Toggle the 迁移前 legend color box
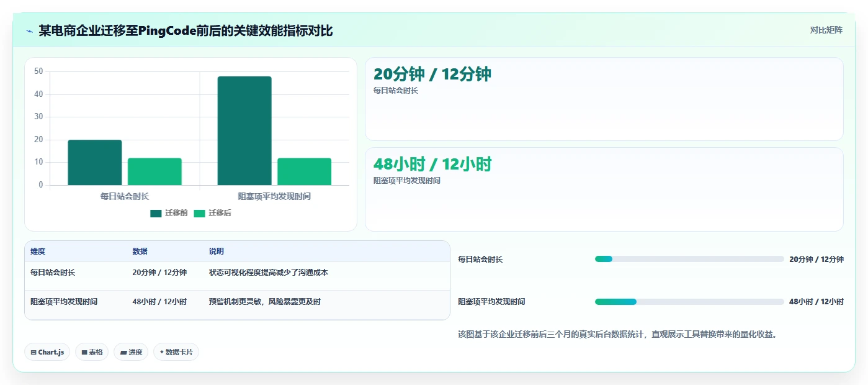Image resolution: width=868 pixels, height=385 pixels. pos(156,214)
